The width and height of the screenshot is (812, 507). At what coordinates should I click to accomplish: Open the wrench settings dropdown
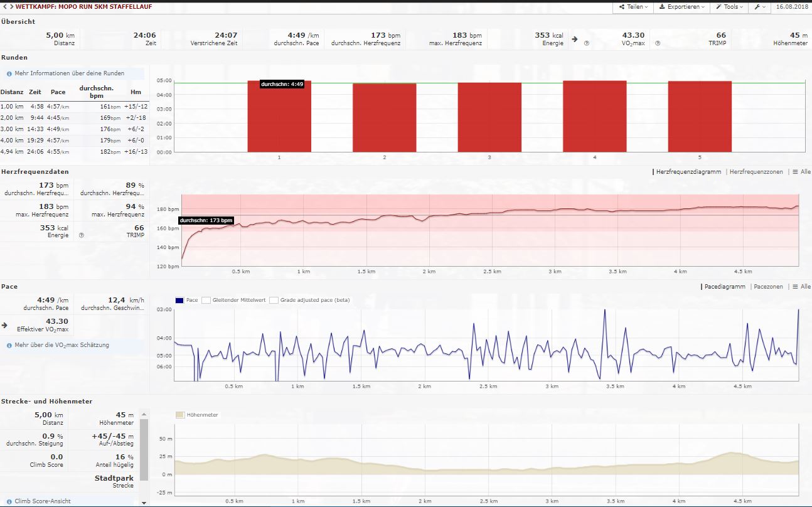(x=759, y=7)
